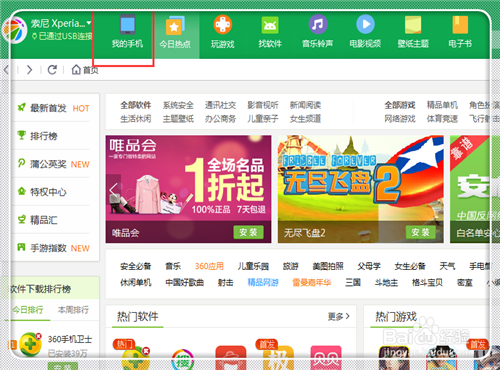Select 儿童亲子 category

263,119
